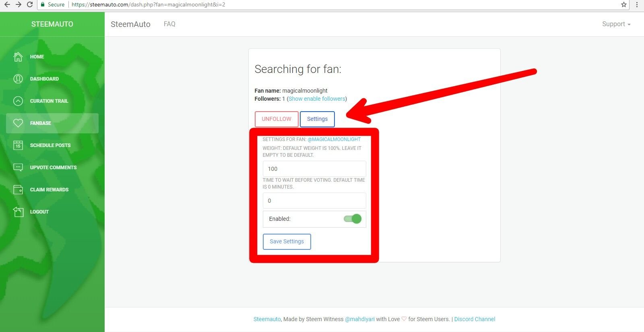Viewport: 644px width, 332px height.
Task: Click the Settings button
Action: point(317,119)
